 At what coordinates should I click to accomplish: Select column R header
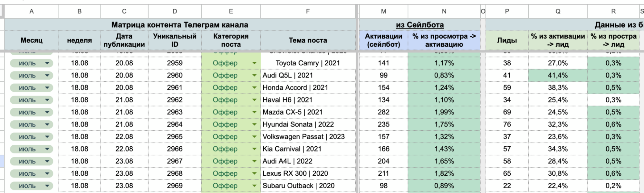pos(613,11)
